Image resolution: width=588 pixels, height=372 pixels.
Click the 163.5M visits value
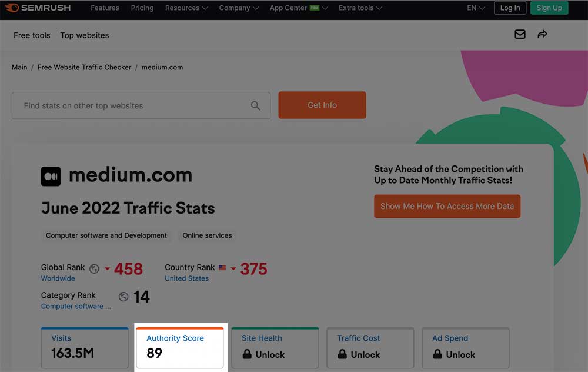(x=73, y=353)
